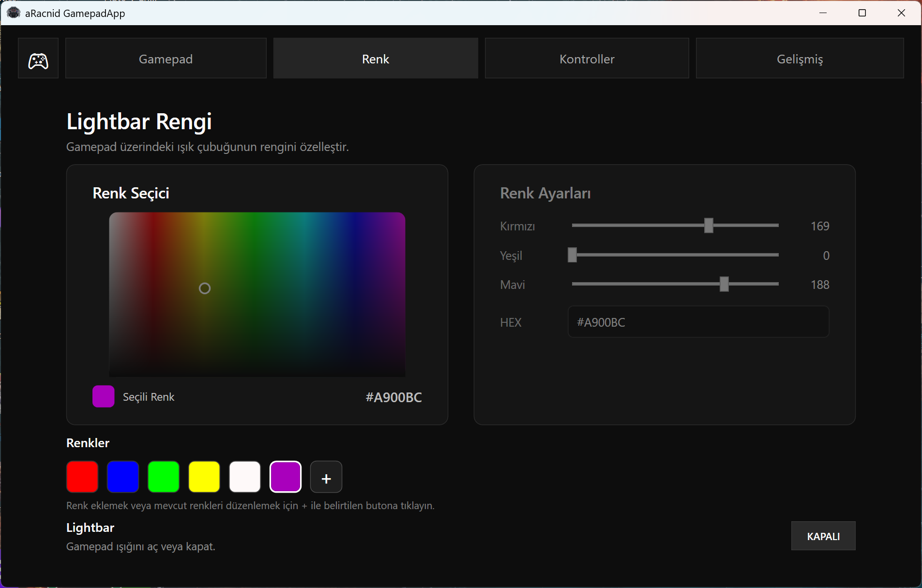Select the red color swatch
The image size is (922, 588).
(x=82, y=477)
